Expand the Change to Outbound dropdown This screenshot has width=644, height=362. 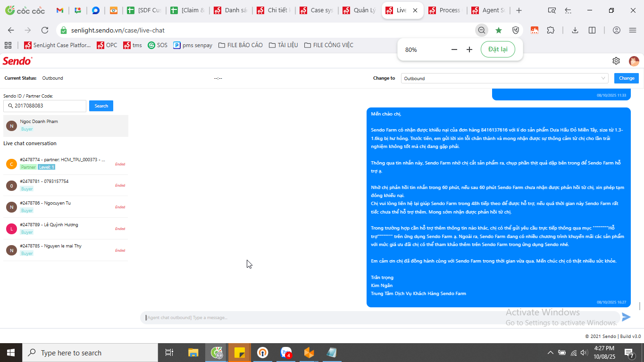tap(505, 78)
